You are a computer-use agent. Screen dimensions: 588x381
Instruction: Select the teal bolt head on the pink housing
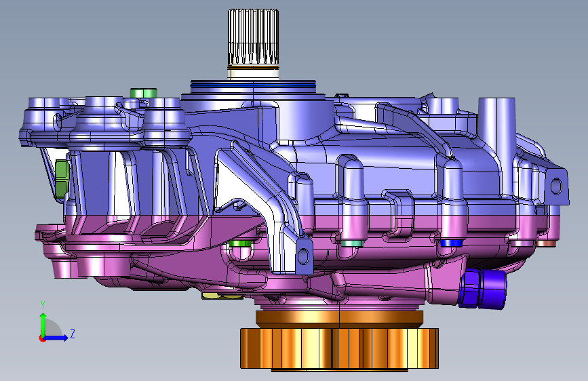pos(352,243)
